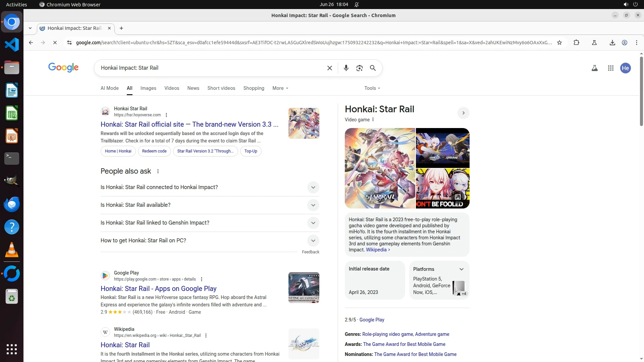The image size is (644, 362).
Task: Open Search Labs flask icon
Action: [594, 68]
